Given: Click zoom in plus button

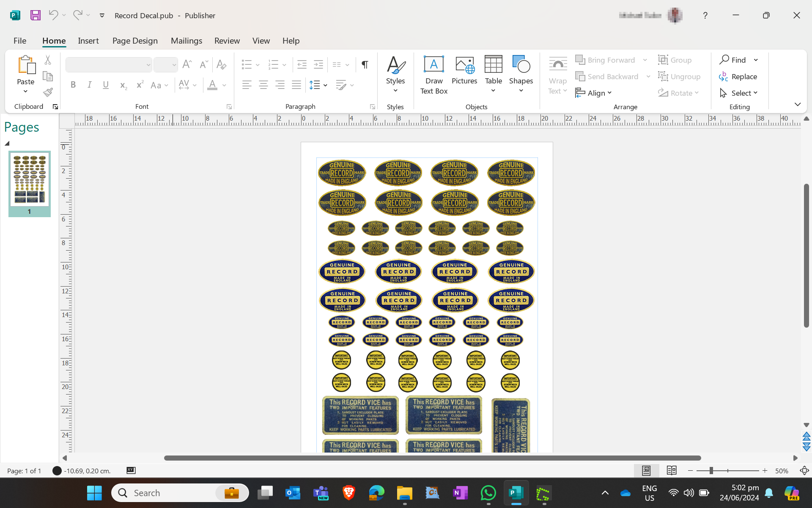Looking at the screenshot, I should point(765,470).
